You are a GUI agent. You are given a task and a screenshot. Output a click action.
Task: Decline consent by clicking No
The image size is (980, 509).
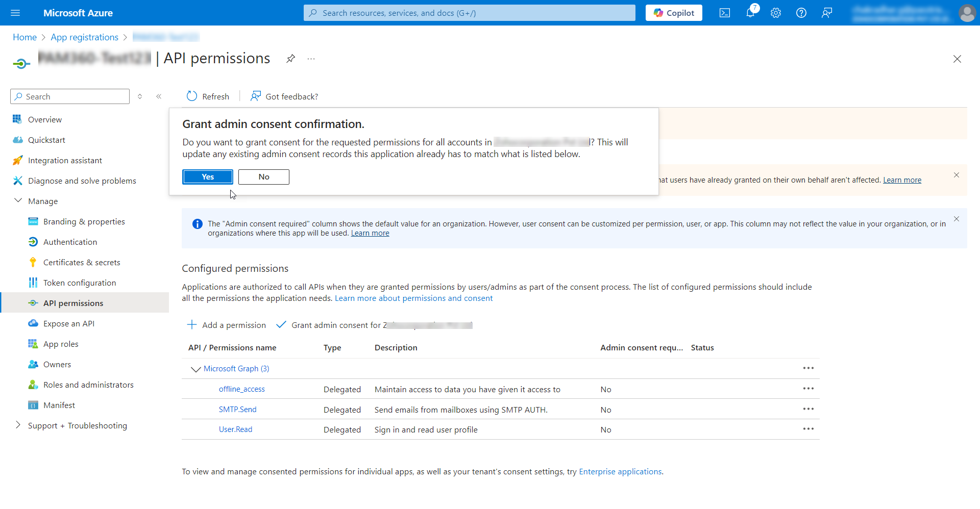pyautogui.click(x=264, y=177)
